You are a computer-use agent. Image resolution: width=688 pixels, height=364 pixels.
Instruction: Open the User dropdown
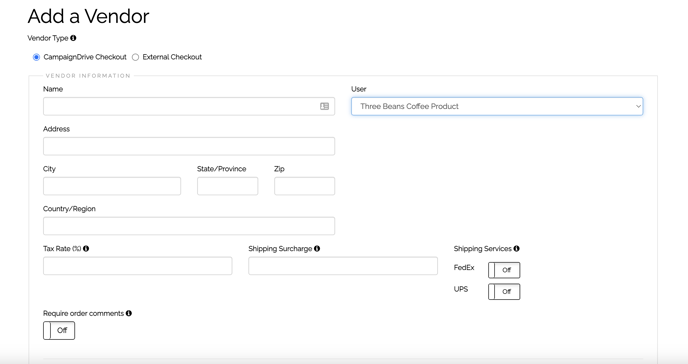[497, 106]
